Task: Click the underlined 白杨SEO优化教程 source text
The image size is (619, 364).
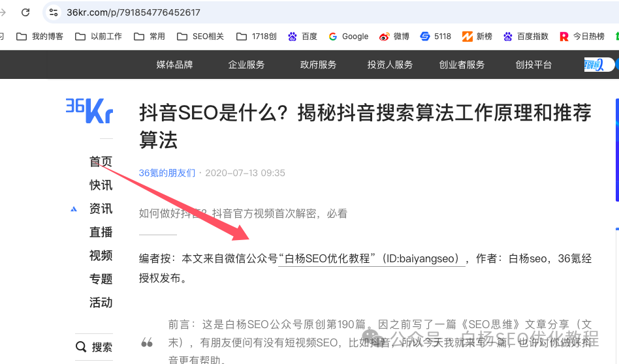Action: [372, 259]
